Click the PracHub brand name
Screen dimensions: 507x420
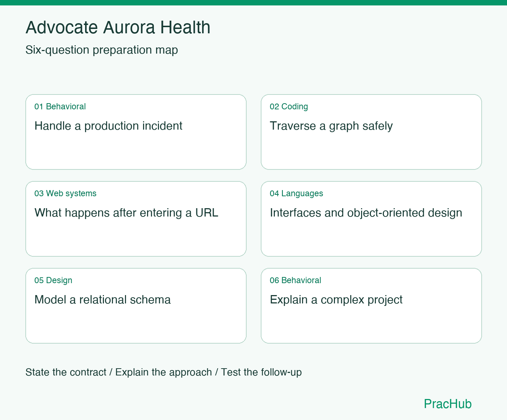(448, 404)
